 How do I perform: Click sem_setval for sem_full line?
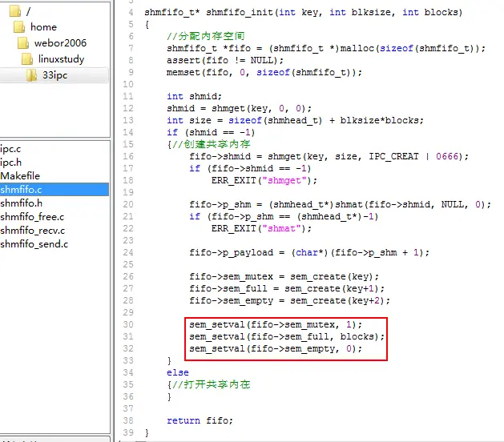click(287, 336)
